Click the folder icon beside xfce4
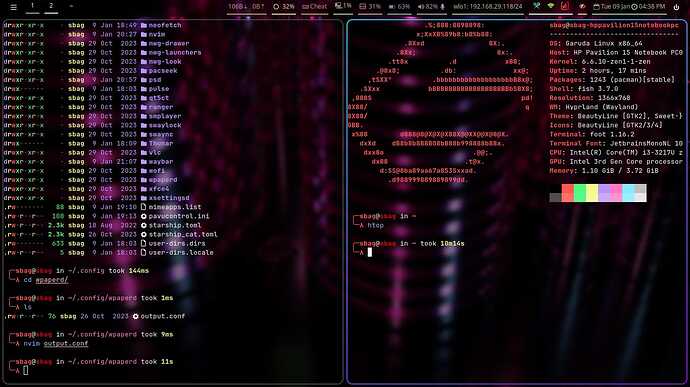690x387 pixels. (143, 189)
